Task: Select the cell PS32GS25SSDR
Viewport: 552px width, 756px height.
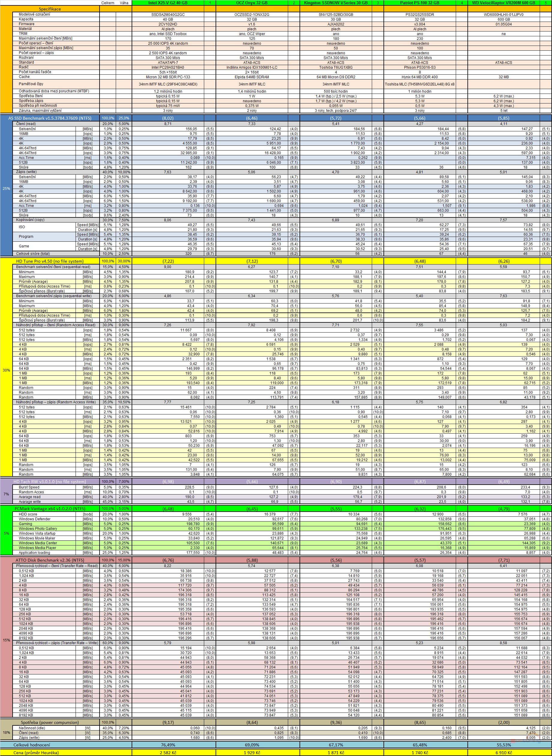Action: [x=420, y=15]
